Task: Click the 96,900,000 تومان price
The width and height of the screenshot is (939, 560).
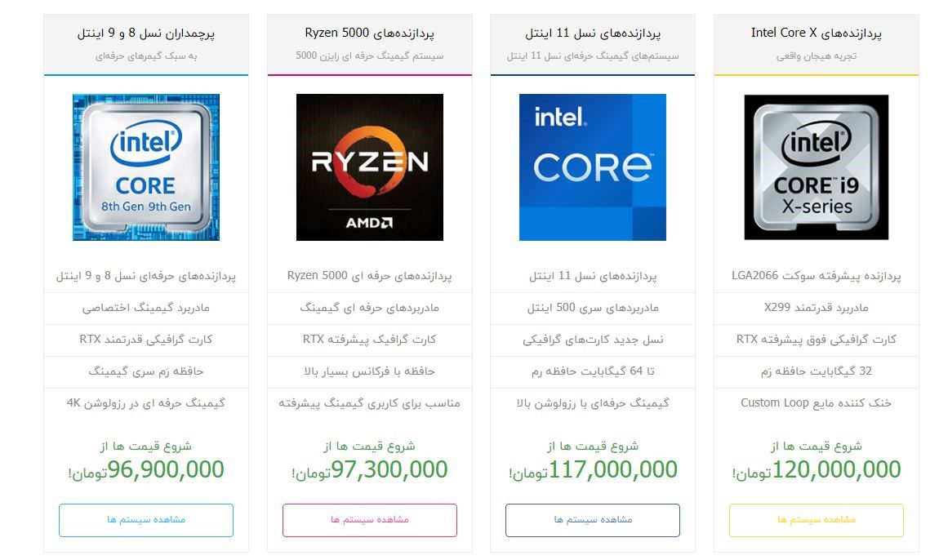Action: 146,469
